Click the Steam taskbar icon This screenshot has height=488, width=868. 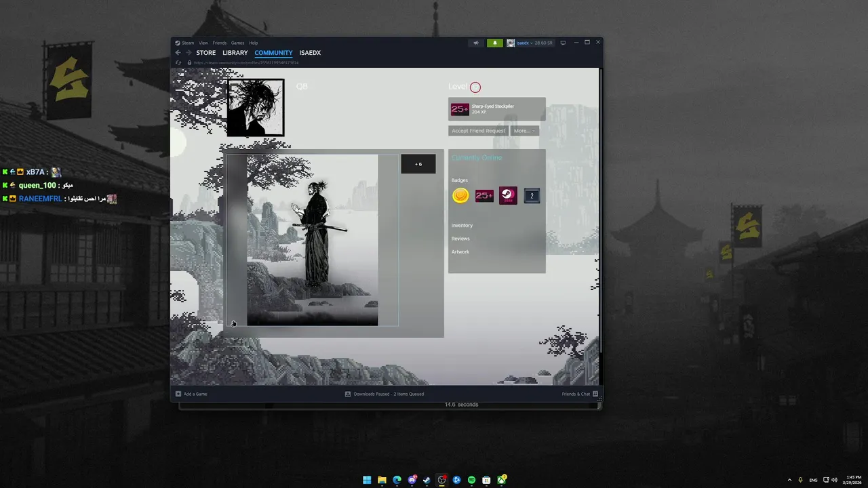coord(427,480)
